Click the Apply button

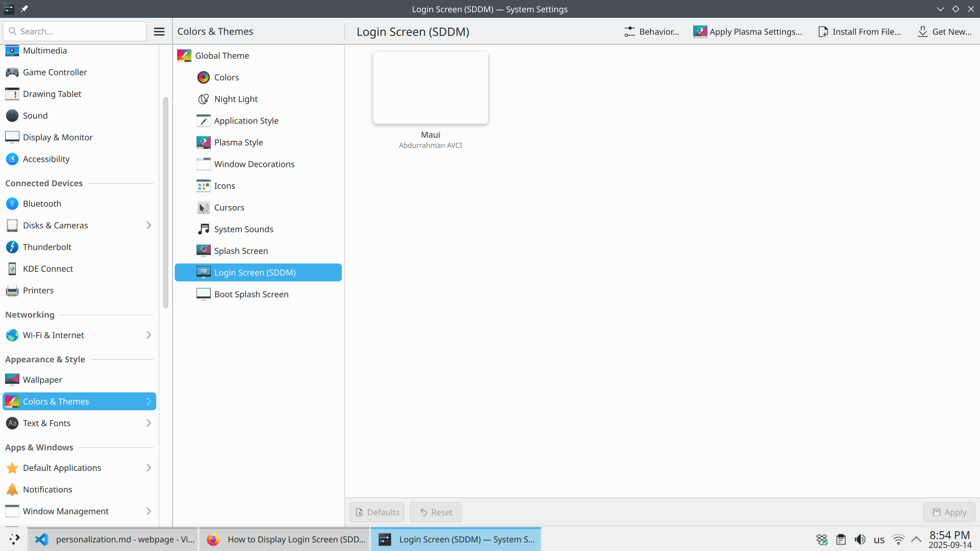pyautogui.click(x=949, y=512)
